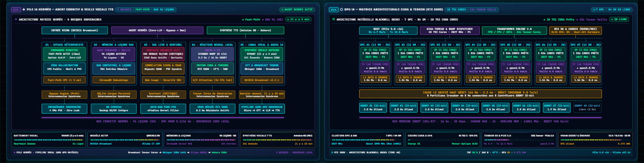Viewport: 644px width, 163px height.
Task: Click 'ChromaDB Embeddings' label
Action: (114, 80)
